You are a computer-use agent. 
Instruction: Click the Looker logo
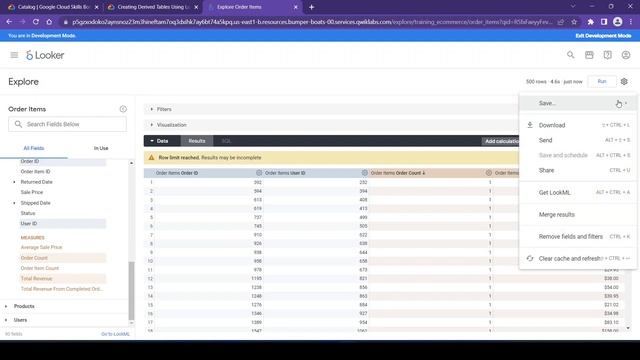pos(45,55)
